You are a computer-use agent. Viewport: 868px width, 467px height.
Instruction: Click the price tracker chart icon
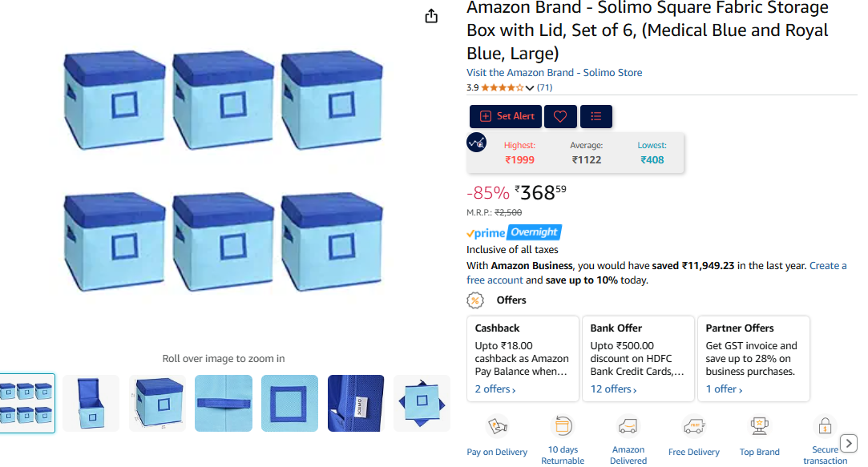pos(477,143)
